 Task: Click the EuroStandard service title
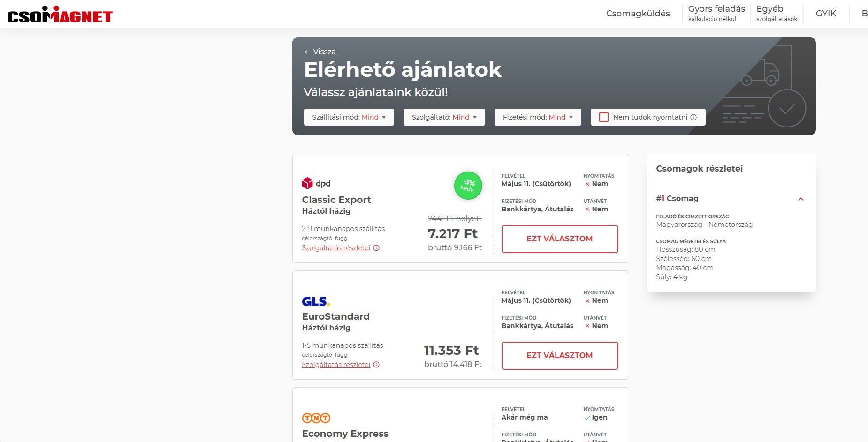tap(335, 316)
